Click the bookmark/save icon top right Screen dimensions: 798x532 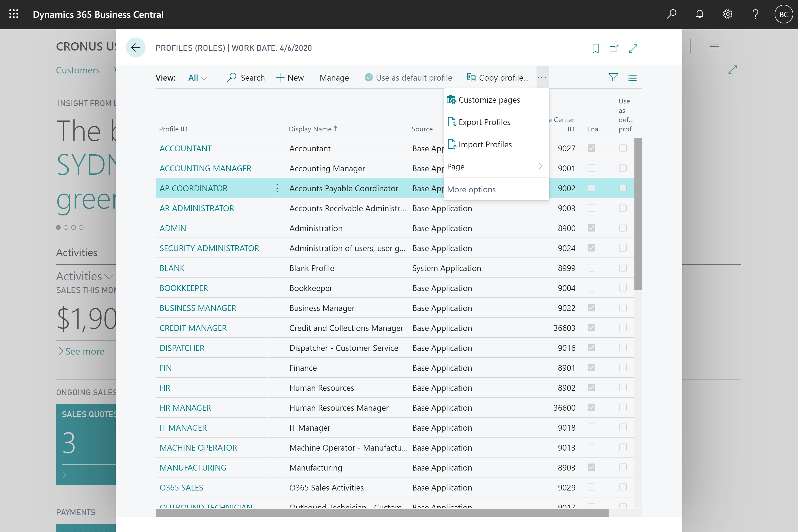click(595, 48)
